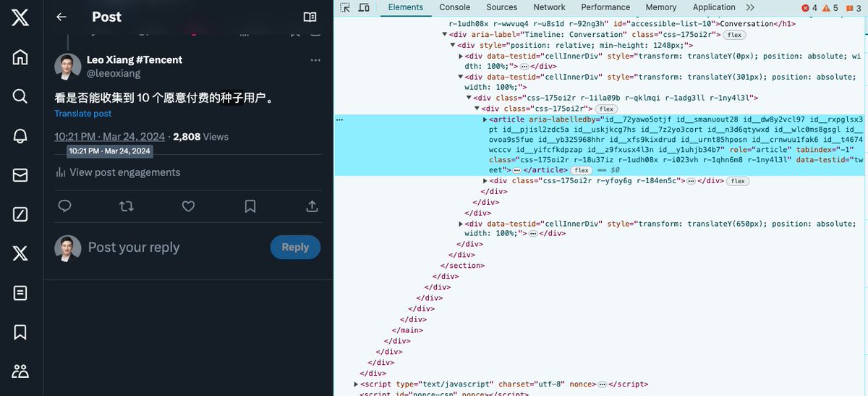Click the back arrow beside Post
868x396 pixels.
61,17
